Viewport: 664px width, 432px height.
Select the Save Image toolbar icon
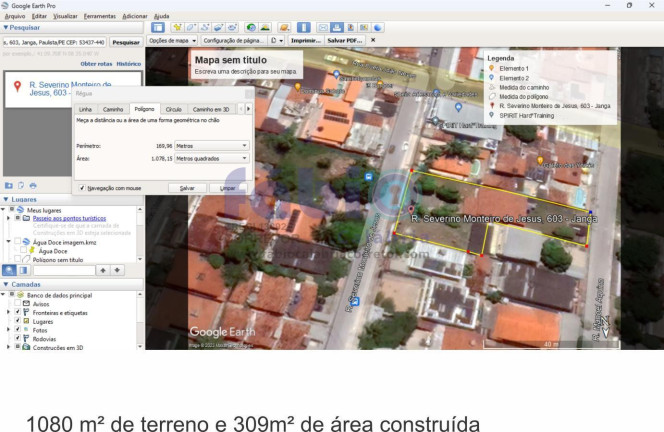tap(350, 28)
